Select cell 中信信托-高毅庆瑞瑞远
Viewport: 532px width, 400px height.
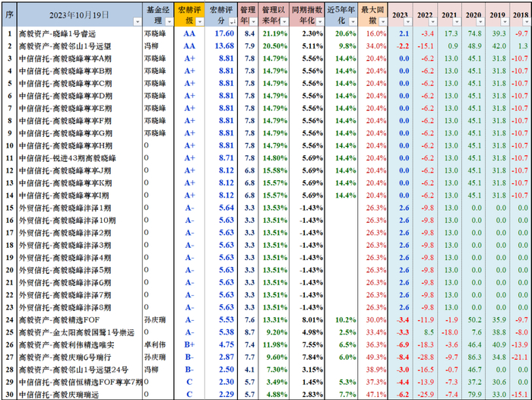[x=80, y=395]
